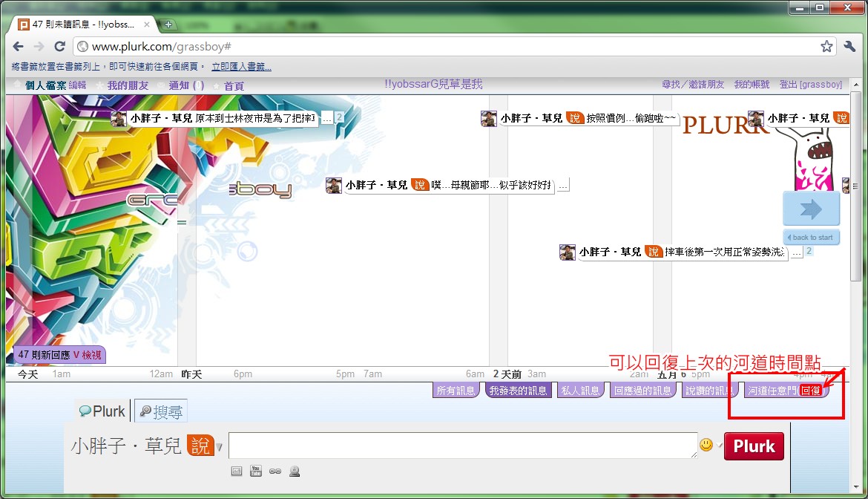The height and width of the screenshot is (499, 868).
Task: Click the 今天 timeline date marker
Action: [27, 374]
